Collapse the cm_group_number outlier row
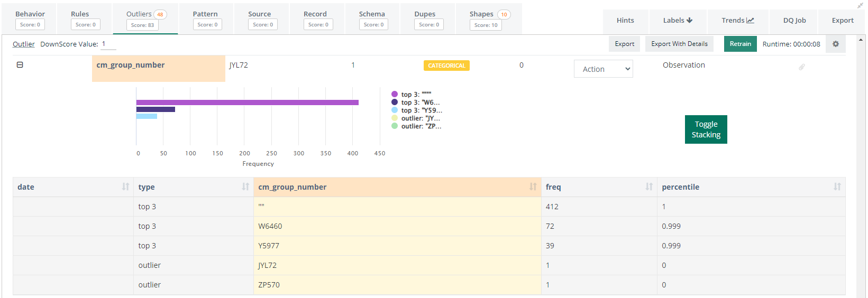This screenshot has height=298, width=868. [x=20, y=65]
